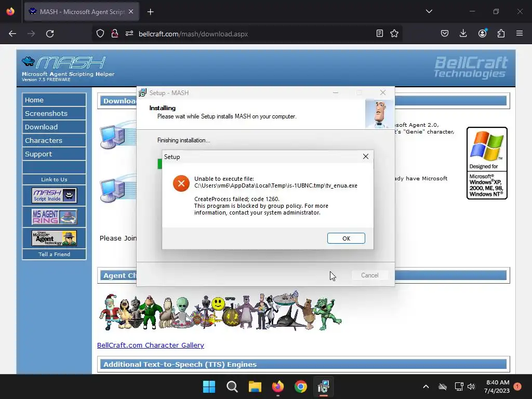Switch to the MASH setup taskbar icon
Viewport: 532px width, 399px height.
click(x=324, y=387)
